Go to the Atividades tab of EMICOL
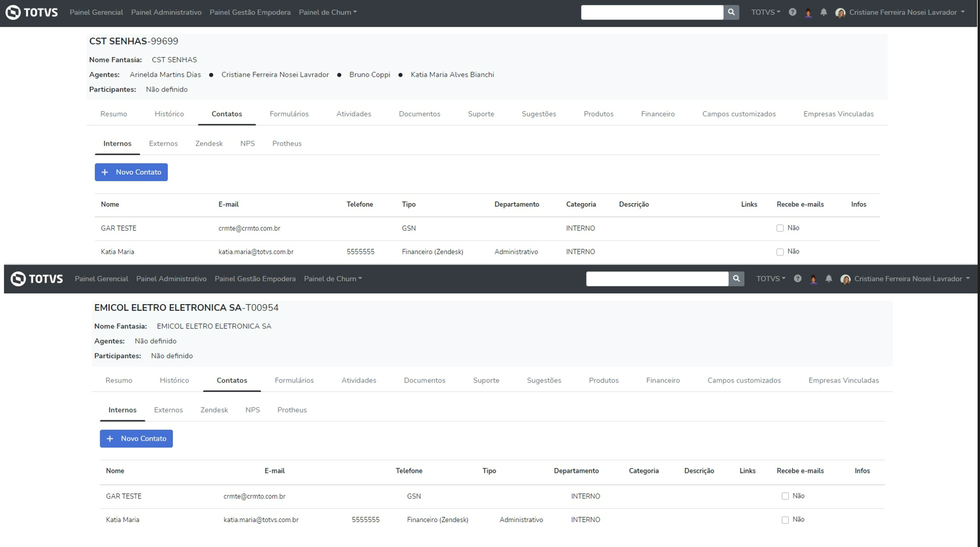 click(359, 381)
